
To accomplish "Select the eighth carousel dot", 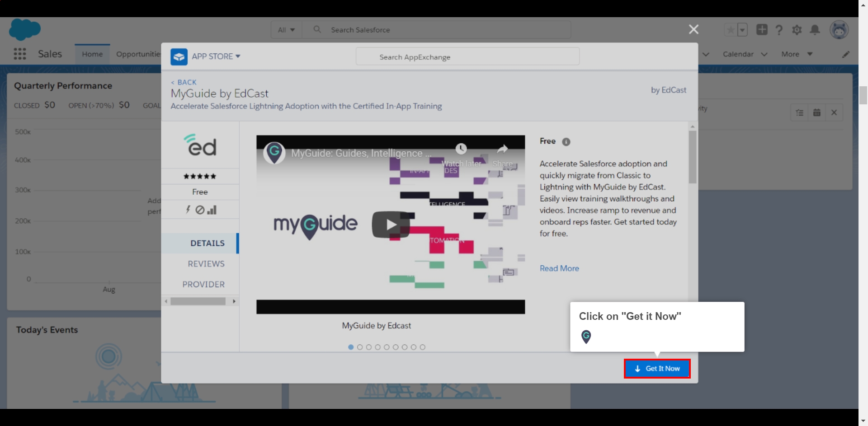I will coord(413,347).
